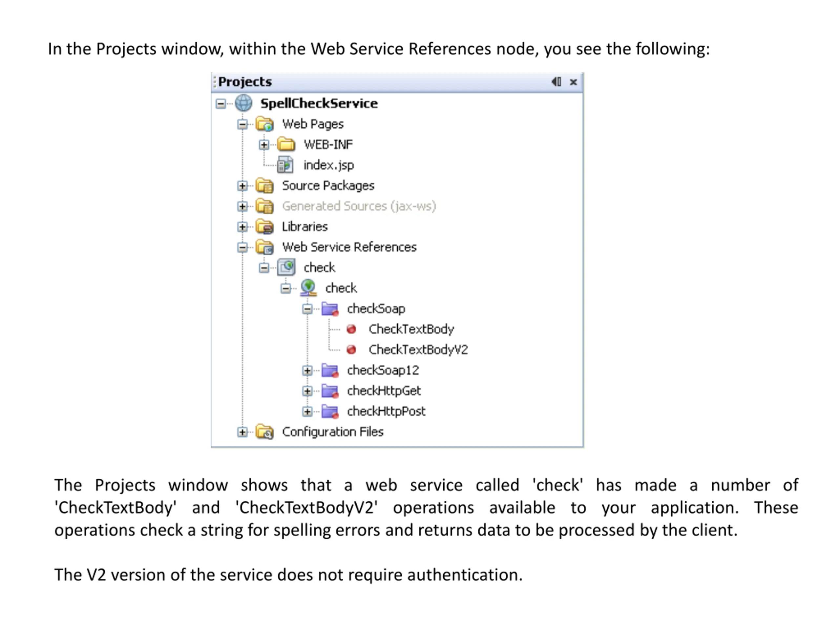Click the red CheckTextBody operation icon
840x630 pixels.
pyautogui.click(x=351, y=329)
